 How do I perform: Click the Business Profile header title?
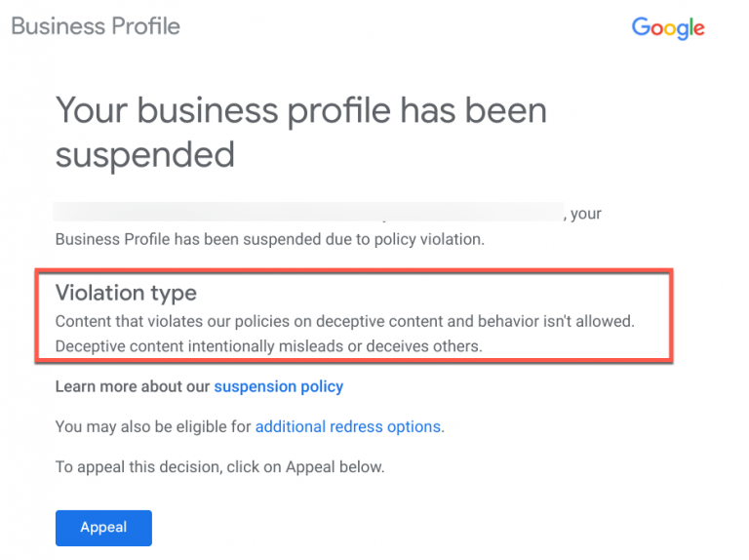tap(96, 25)
